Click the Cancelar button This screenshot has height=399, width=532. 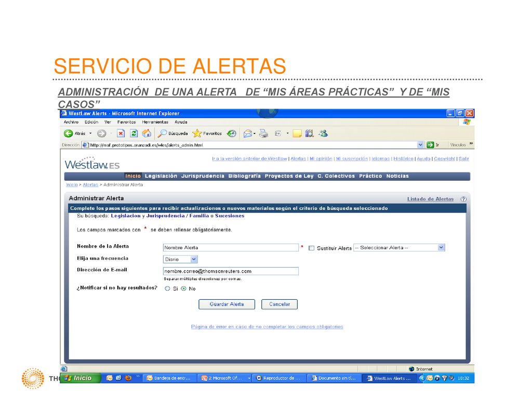(280, 304)
